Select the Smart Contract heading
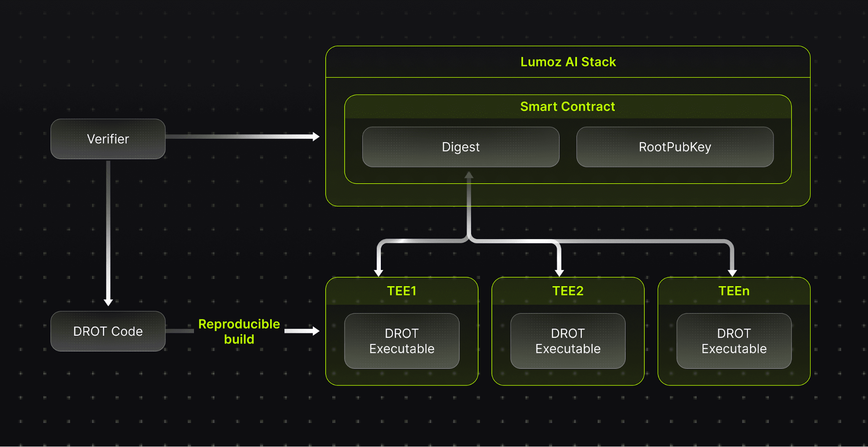Image resolution: width=868 pixels, height=447 pixels. pyautogui.click(x=568, y=107)
